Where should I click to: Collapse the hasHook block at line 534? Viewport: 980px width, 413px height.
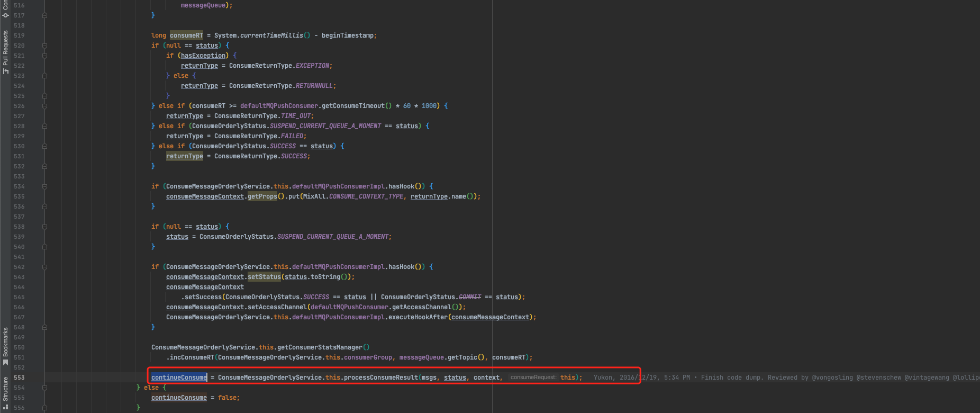coord(44,186)
